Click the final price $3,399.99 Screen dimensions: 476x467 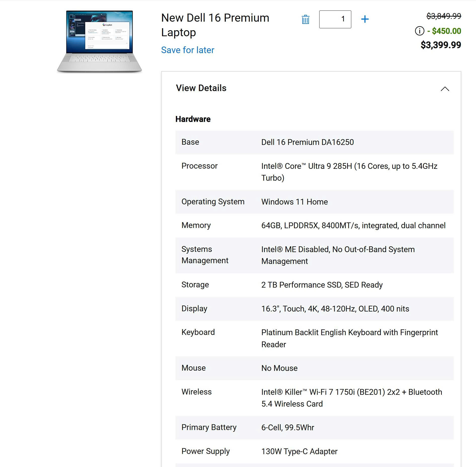[441, 45]
